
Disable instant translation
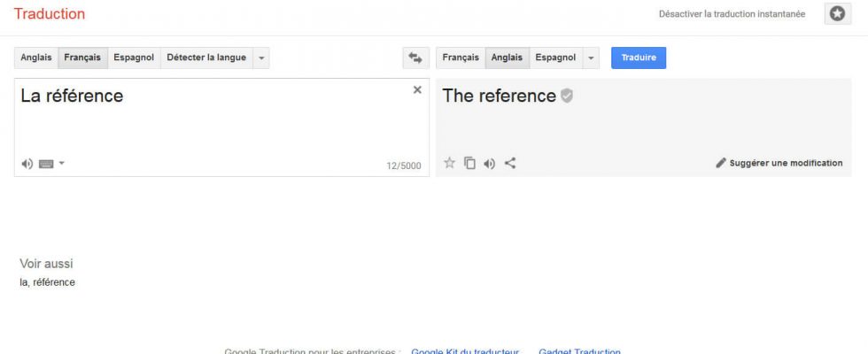(x=732, y=14)
